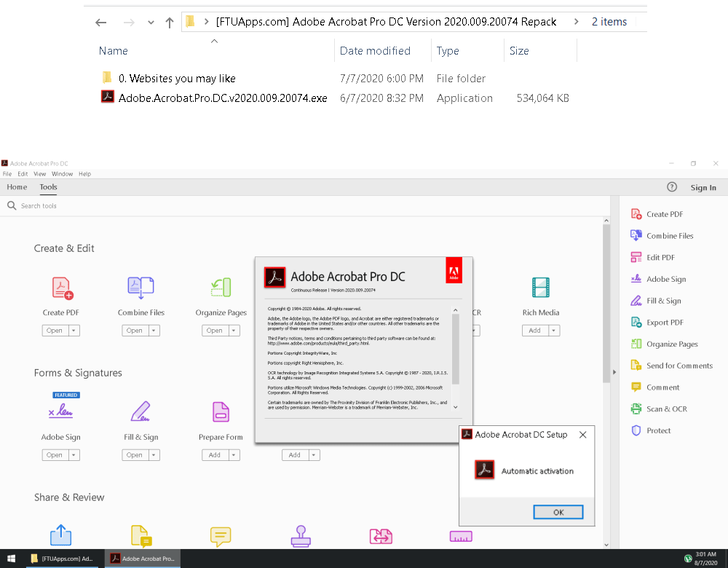This screenshot has height=568, width=728.
Task: Click the About dialog text scrollbar thumb
Action: 456,350
